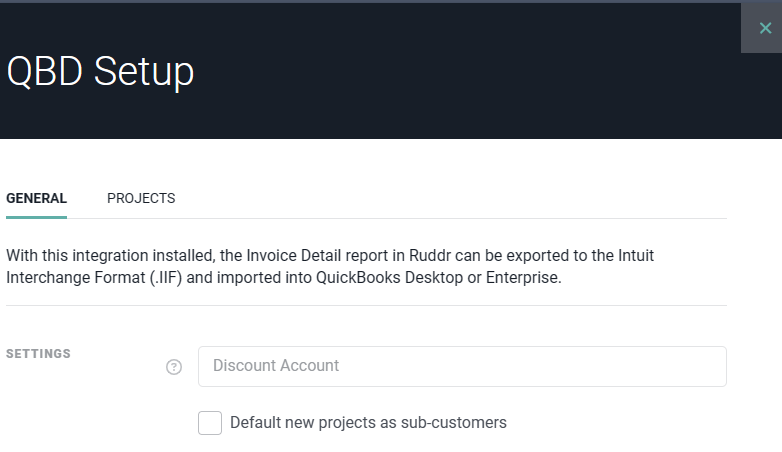Screen dimensions: 782x452
Task: Focus the Discount Account field
Action: (x=462, y=366)
